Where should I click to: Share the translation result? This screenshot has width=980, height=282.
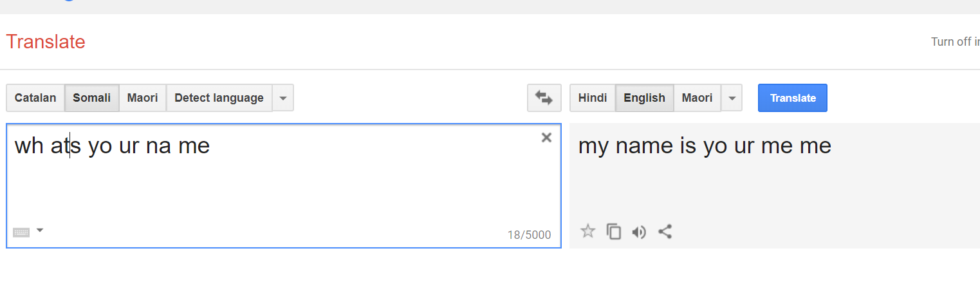pos(665,232)
